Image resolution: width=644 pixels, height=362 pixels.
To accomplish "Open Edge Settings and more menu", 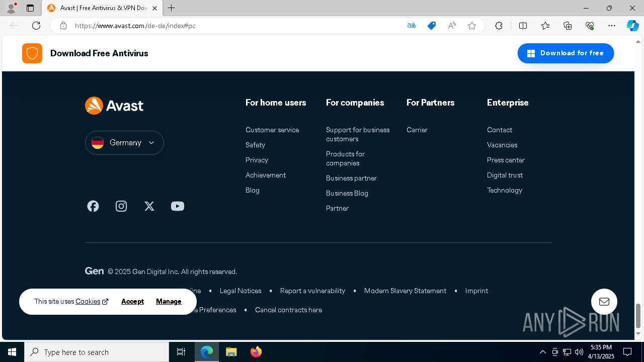I will point(612,26).
